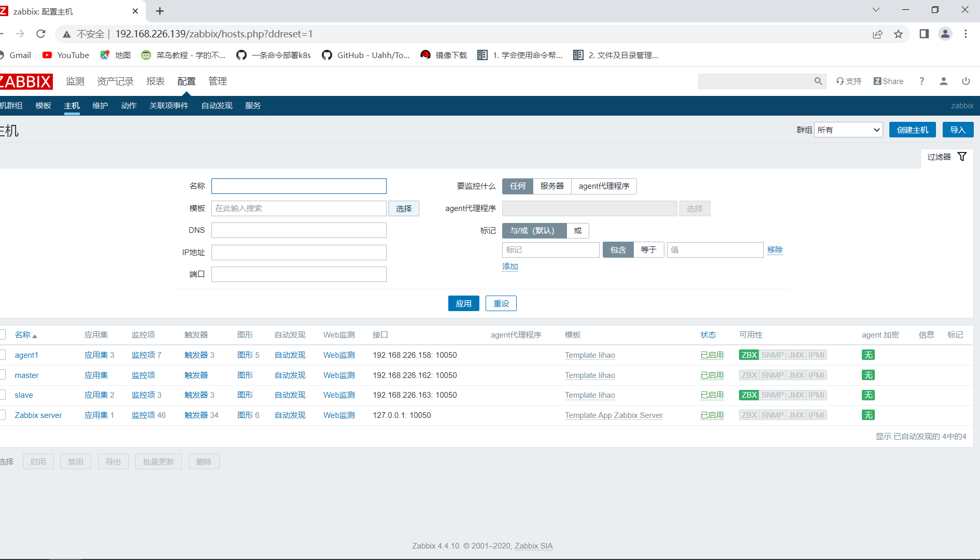Close the zabbix browser tab
980x560 pixels.
(135, 11)
